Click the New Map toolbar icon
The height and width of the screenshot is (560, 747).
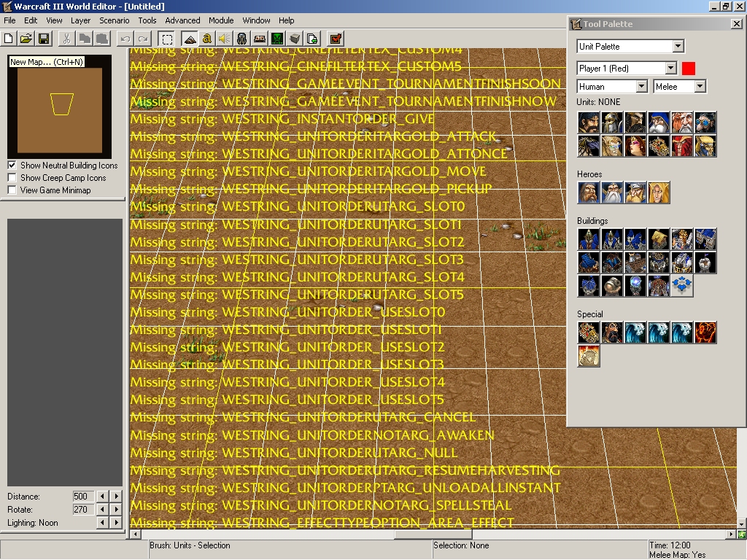click(x=9, y=39)
